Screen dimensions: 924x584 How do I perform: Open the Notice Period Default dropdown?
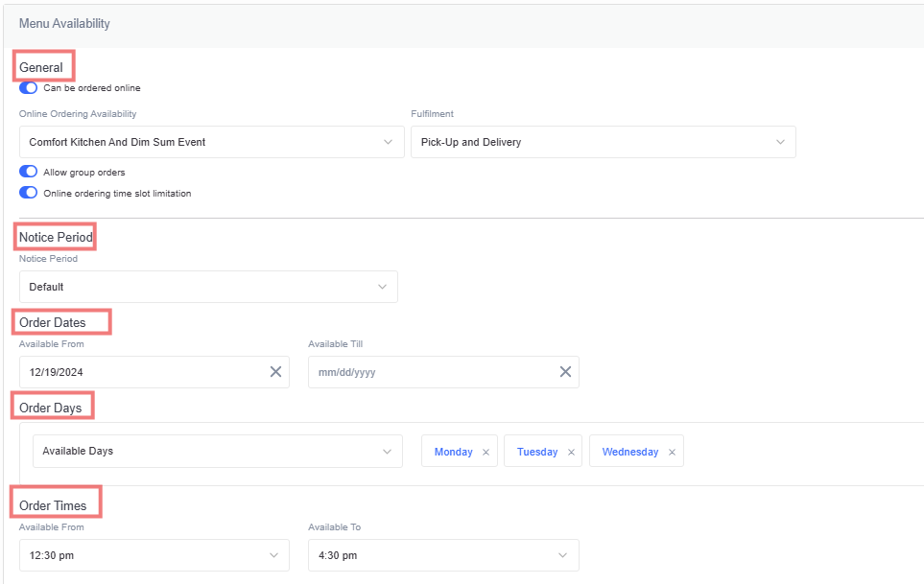208,287
